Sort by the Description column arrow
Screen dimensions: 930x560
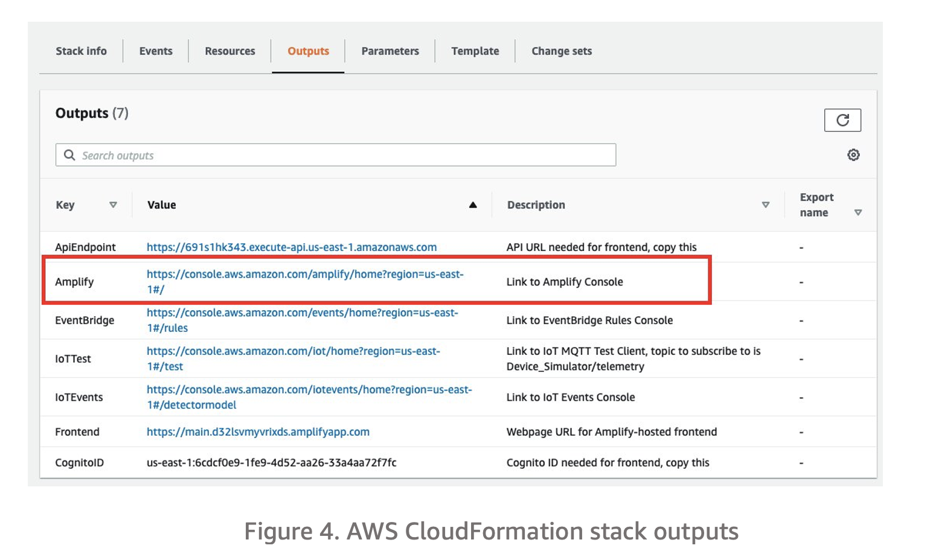765,205
